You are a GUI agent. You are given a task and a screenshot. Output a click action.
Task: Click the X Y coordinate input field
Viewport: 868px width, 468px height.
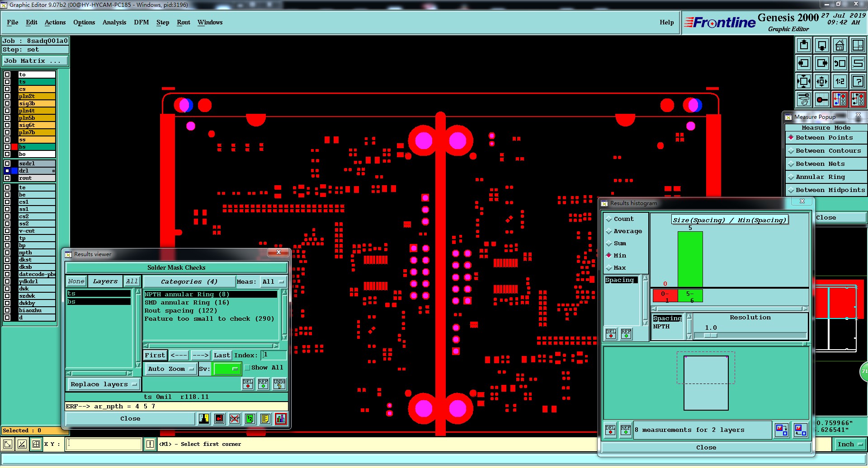[x=104, y=444]
